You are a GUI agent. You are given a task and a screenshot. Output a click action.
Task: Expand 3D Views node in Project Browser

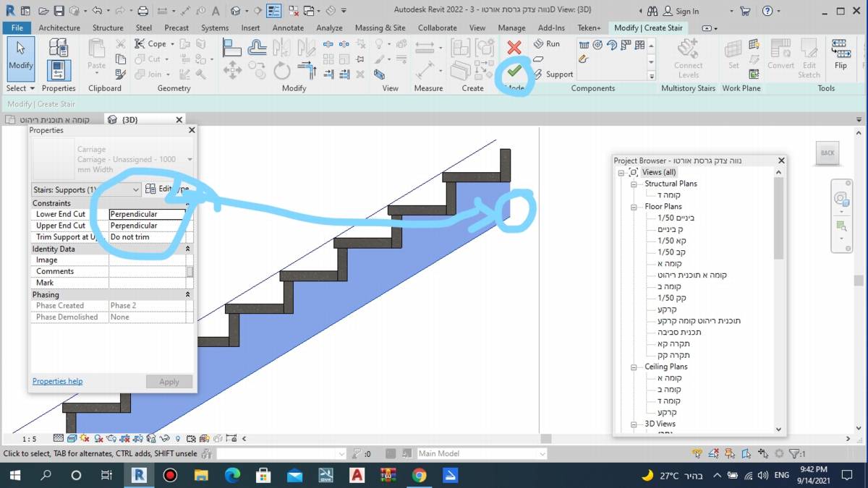[632, 424]
